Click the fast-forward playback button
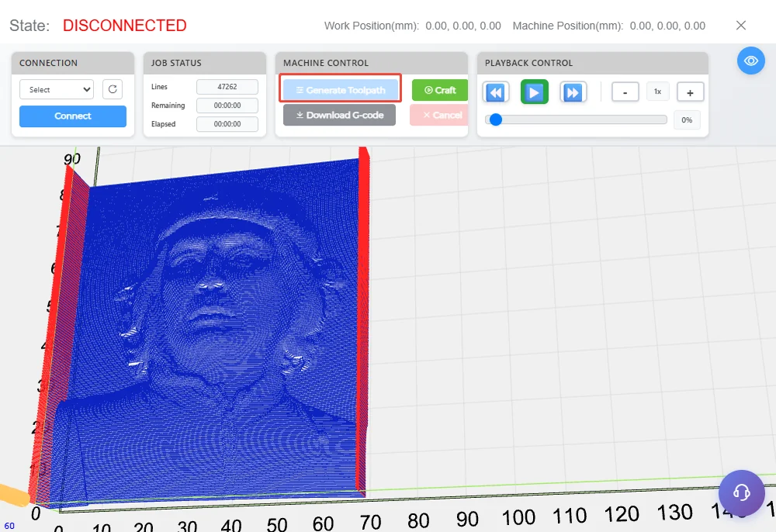Viewport: 776px width, 532px height. pos(573,92)
